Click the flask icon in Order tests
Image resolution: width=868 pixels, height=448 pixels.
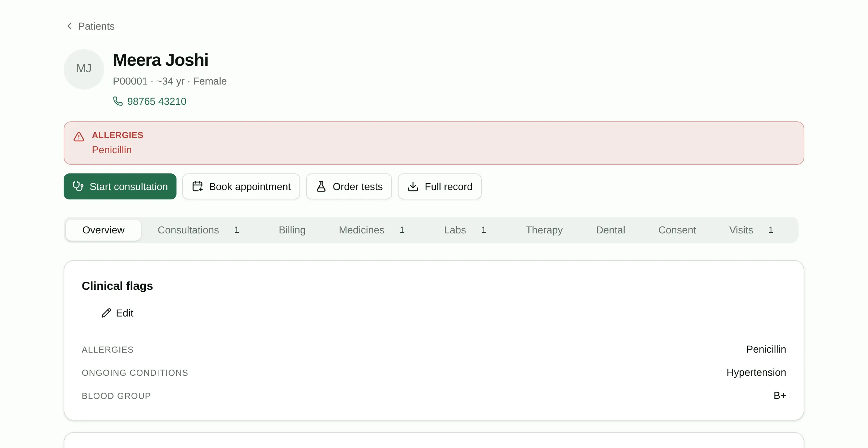click(321, 186)
